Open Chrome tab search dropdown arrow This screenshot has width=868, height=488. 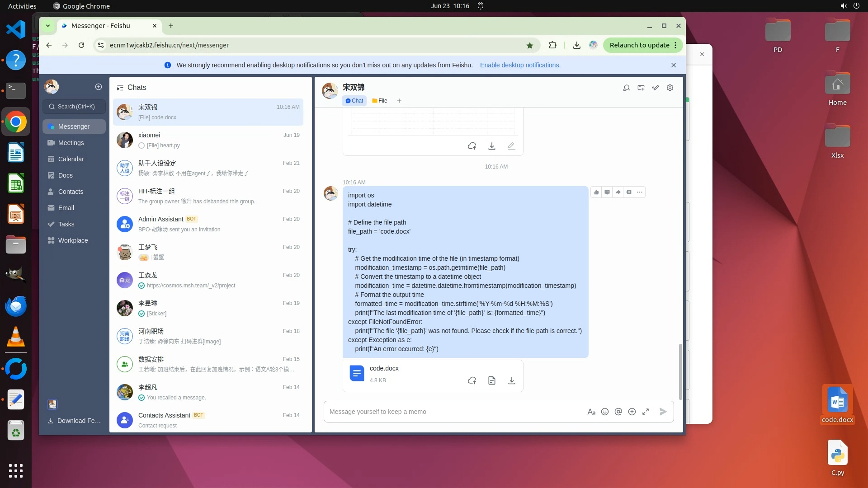pos(48,26)
